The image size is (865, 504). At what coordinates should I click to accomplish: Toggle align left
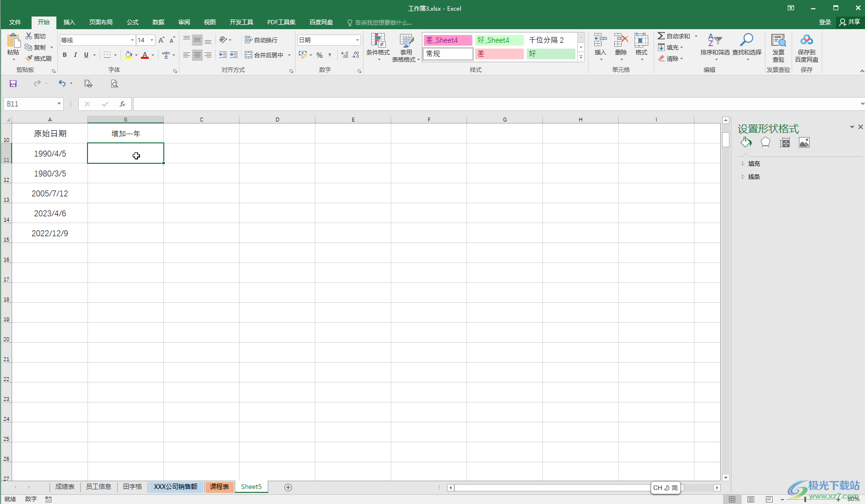(187, 55)
